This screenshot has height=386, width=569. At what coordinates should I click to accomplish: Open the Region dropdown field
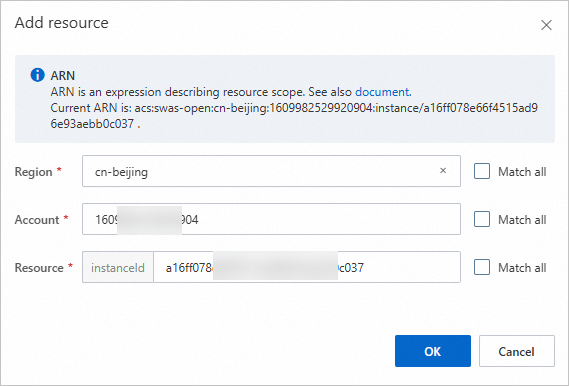271,171
